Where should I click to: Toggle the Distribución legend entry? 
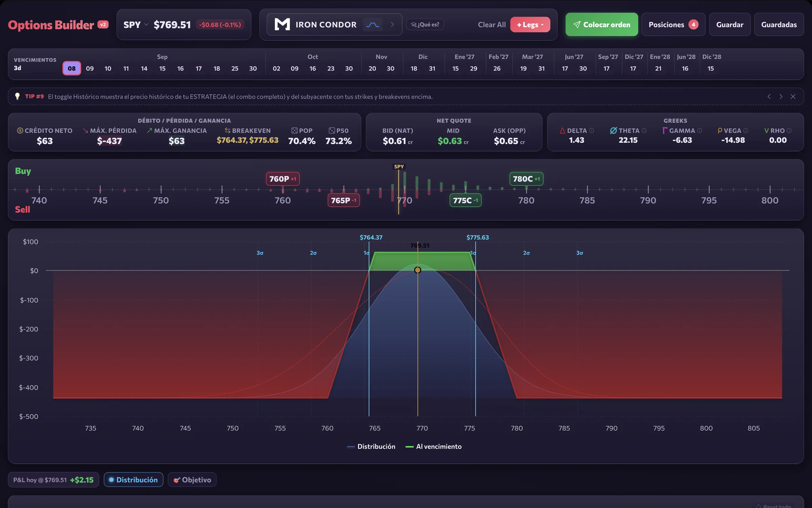[371, 447]
